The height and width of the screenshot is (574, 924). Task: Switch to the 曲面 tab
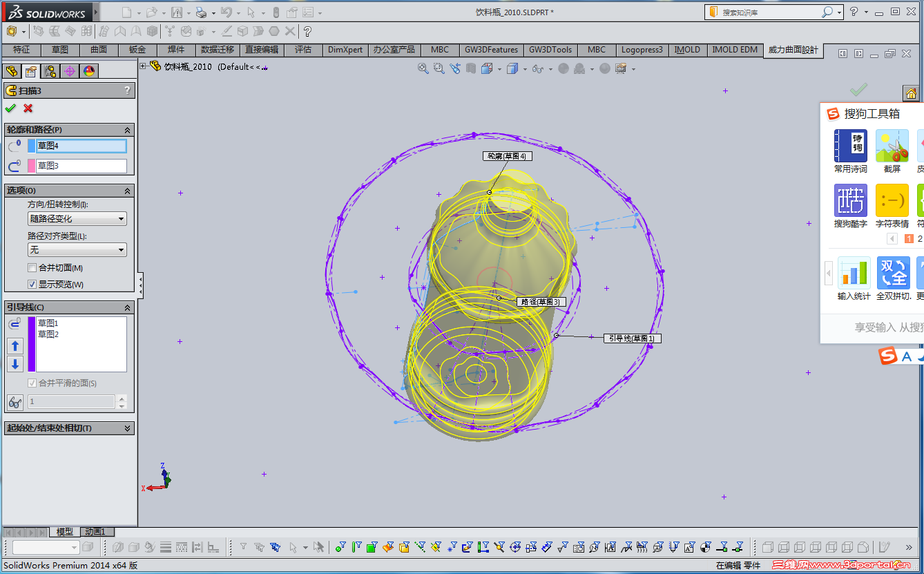pos(99,50)
